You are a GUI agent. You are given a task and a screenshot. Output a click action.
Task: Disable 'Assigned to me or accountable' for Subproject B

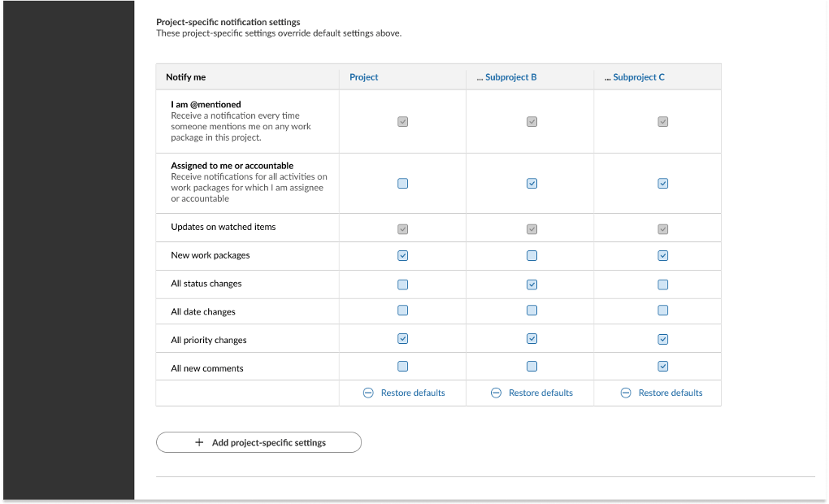[x=532, y=183]
